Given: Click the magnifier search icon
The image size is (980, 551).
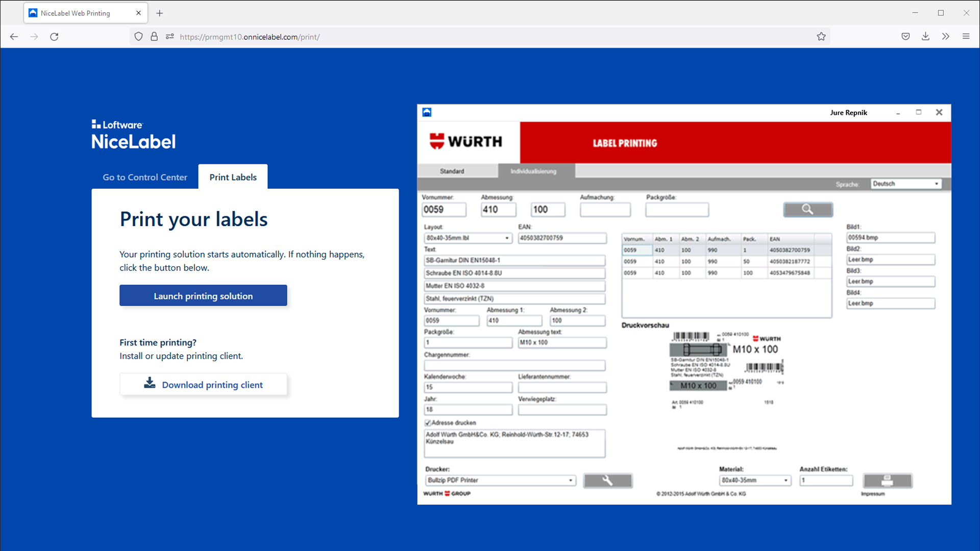Looking at the screenshot, I should click(807, 209).
